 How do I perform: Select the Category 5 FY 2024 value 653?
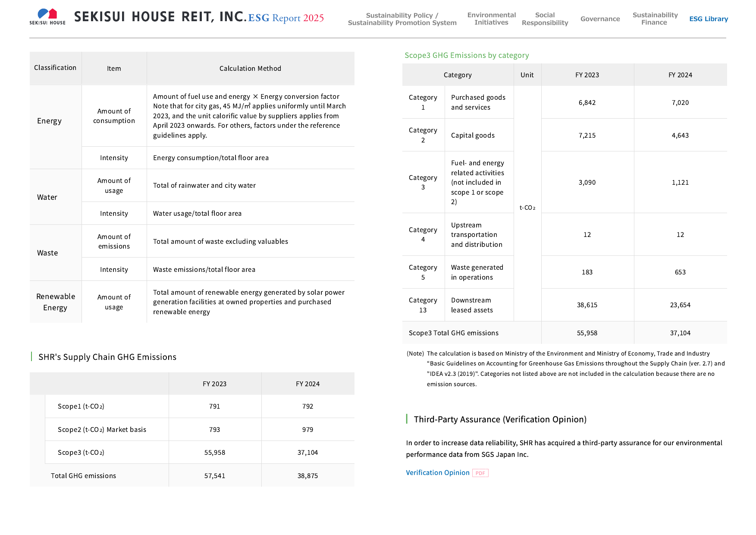pyautogui.click(x=680, y=272)
